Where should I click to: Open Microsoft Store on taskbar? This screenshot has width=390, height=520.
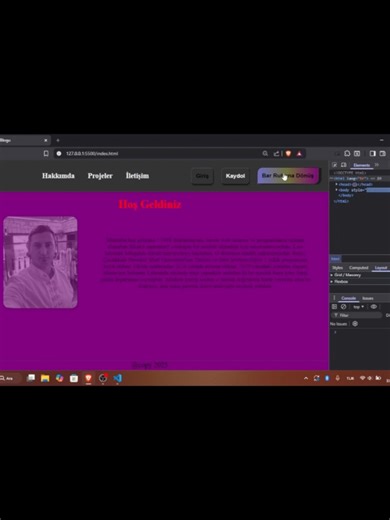74,378
